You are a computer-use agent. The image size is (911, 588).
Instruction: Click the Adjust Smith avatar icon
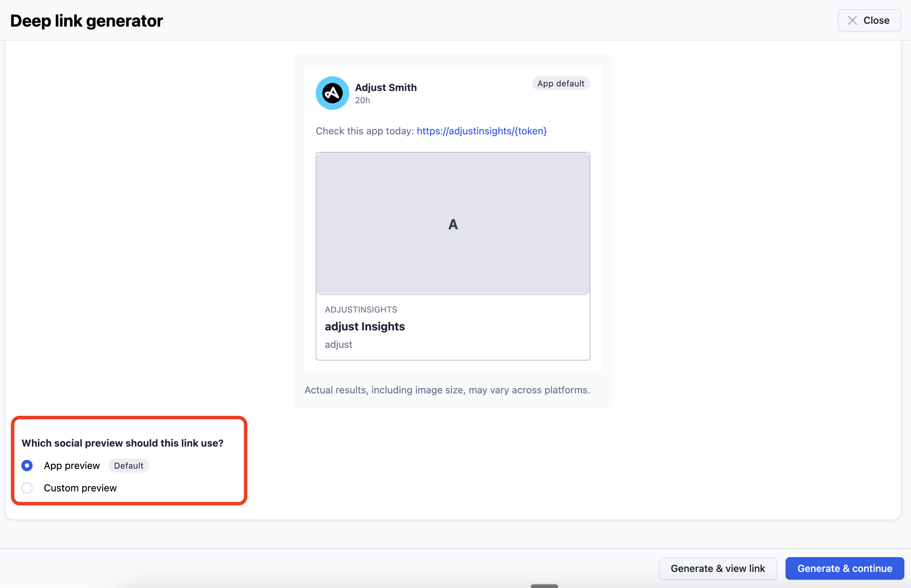[x=332, y=93]
